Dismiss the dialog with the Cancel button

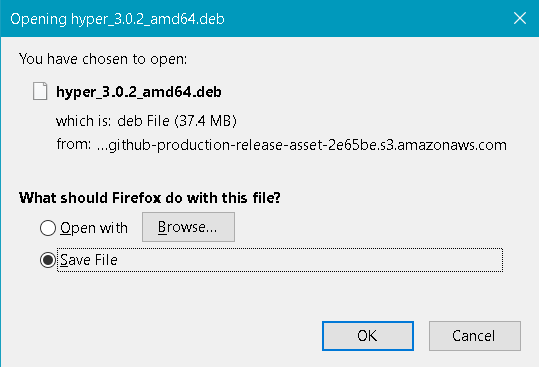point(475,336)
